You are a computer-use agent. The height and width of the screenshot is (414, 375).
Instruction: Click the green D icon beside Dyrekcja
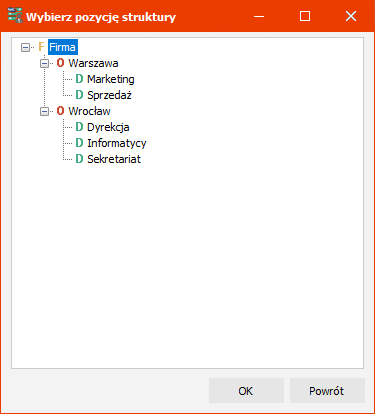pyautogui.click(x=79, y=127)
